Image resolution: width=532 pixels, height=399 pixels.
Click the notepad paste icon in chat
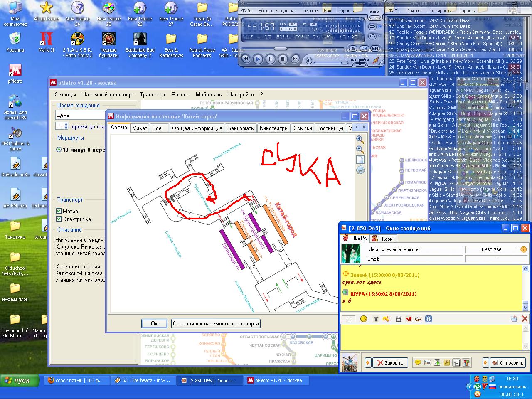[x=514, y=319]
